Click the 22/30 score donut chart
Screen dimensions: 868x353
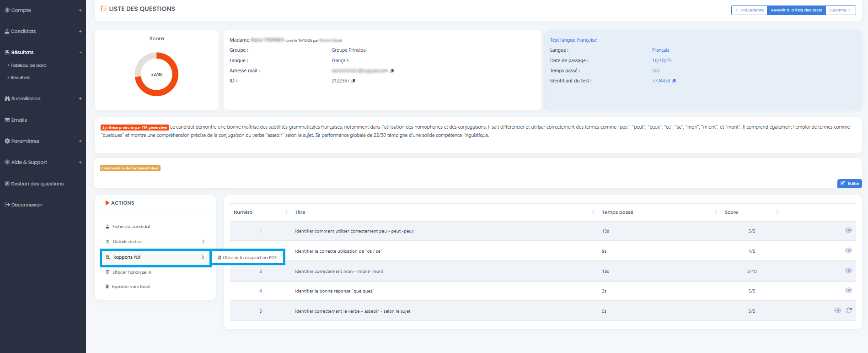tap(156, 74)
